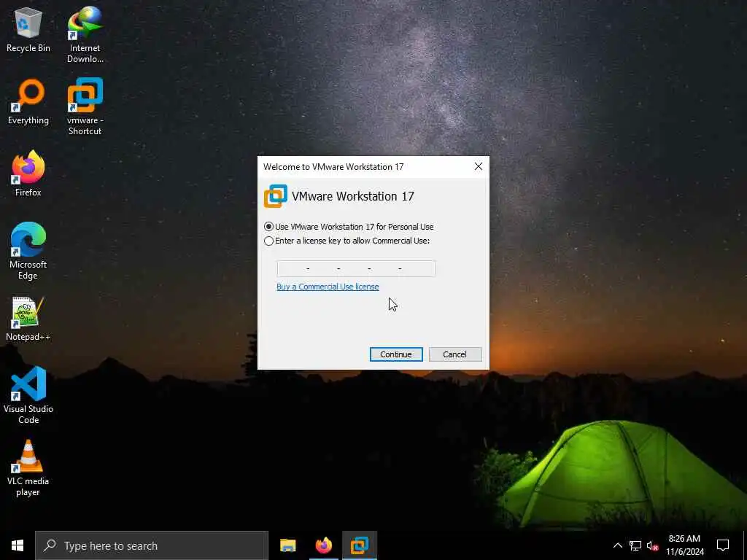Open File Explorer from the taskbar
The width and height of the screenshot is (747, 560).
287,545
